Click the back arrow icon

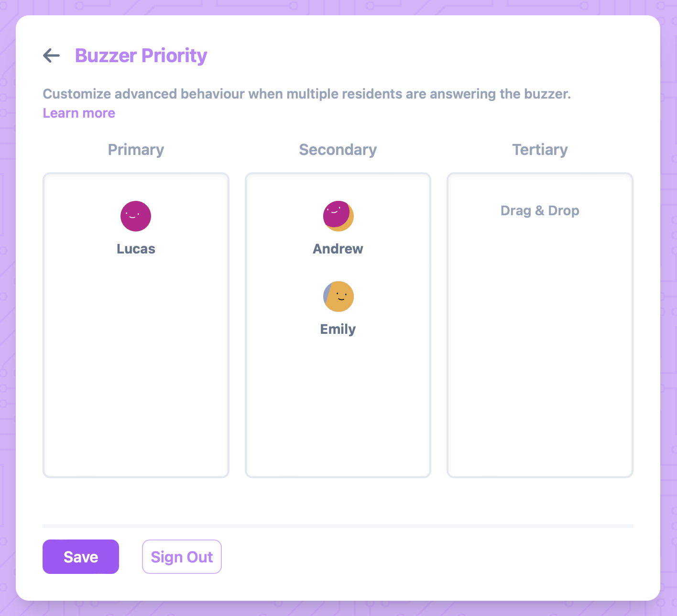(x=52, y=55)
